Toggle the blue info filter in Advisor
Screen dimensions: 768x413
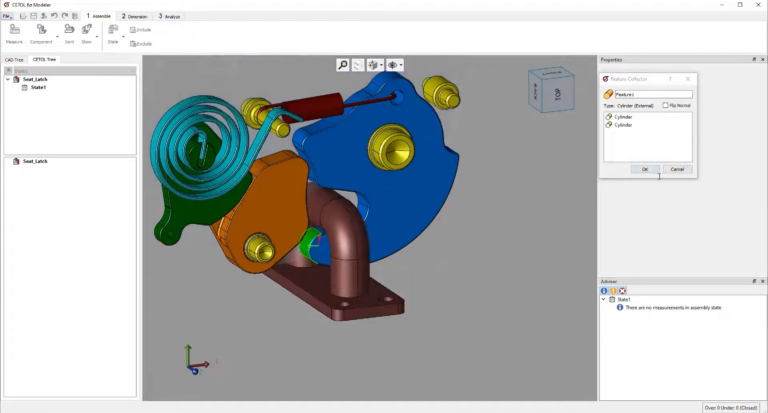pos(604,291)
